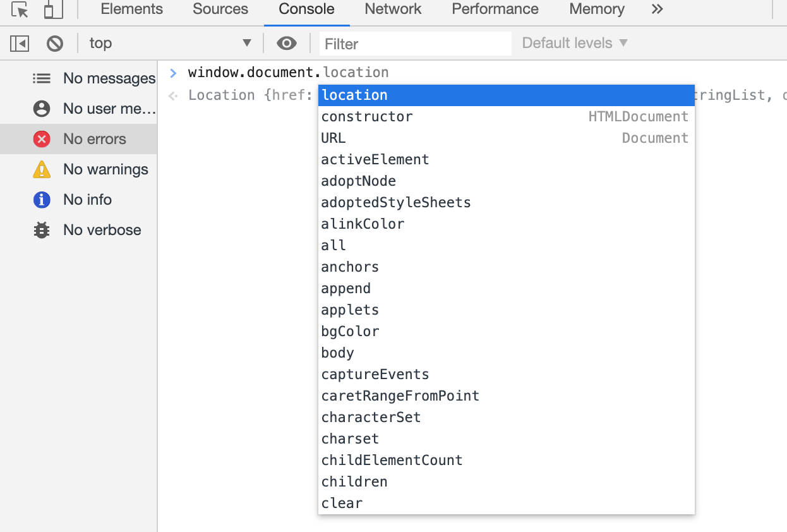Viewport: 787px width, 532px height.
Task: Click the console input window.document line
Action: [288, 73]
